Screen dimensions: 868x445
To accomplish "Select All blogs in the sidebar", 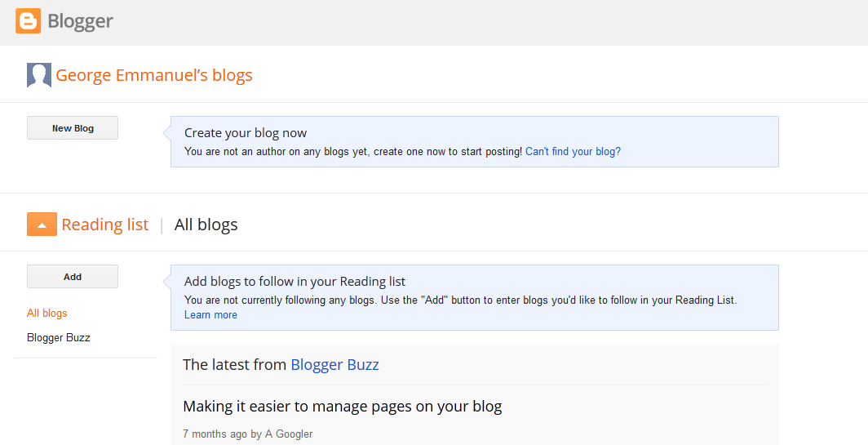I will [47, 314].
